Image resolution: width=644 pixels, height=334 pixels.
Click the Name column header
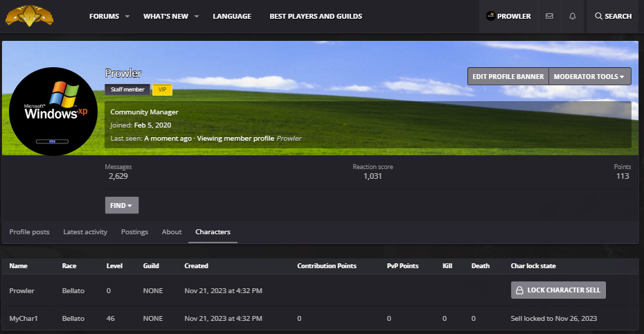(x=19, y=266)
